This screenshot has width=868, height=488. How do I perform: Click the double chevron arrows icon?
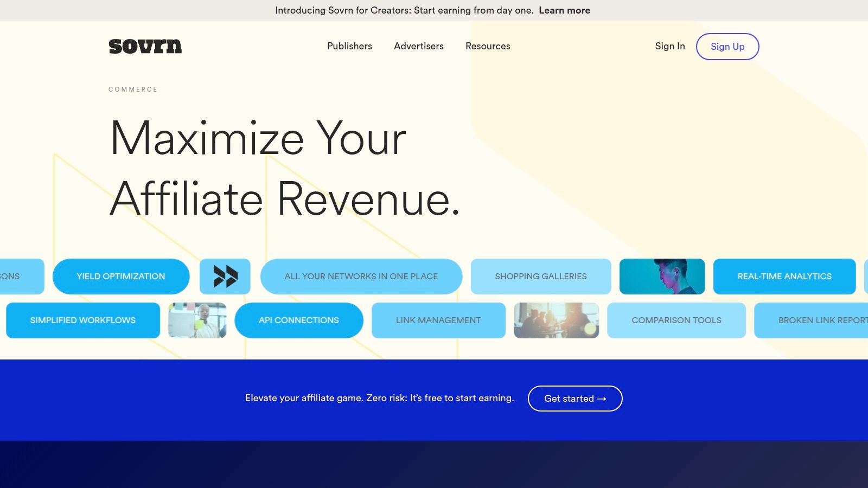click(x=225, y=276)
